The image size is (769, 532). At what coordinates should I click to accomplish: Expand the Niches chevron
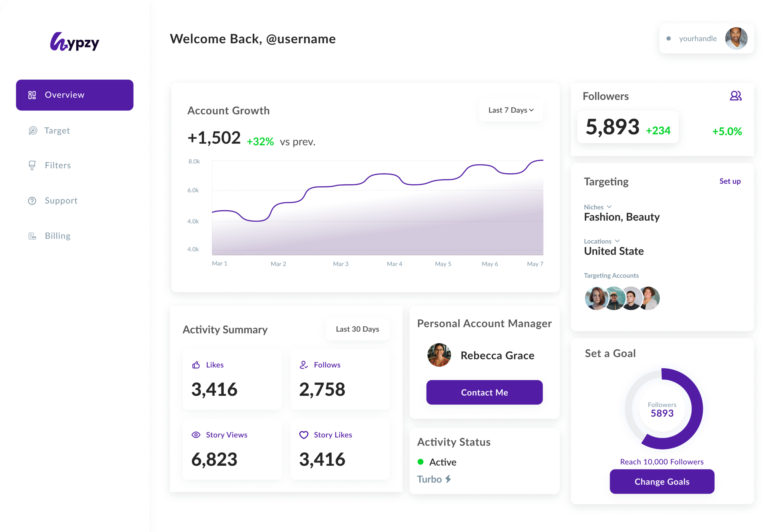pos(609,207)
